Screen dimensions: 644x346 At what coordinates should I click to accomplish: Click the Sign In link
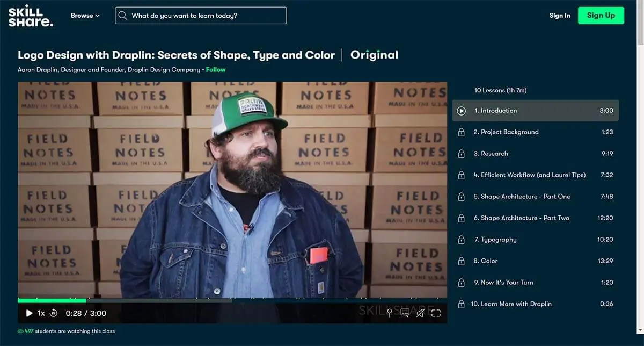tap(560, 16)
